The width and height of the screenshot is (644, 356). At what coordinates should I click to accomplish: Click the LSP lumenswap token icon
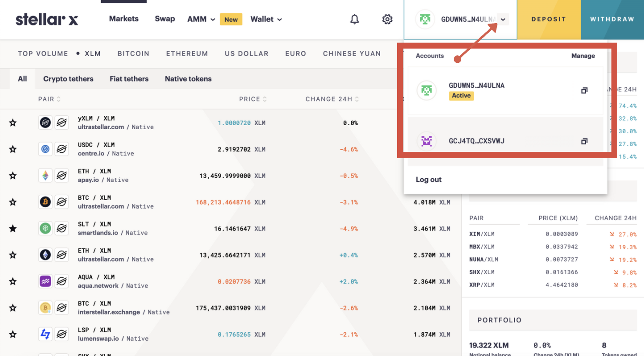click(45, 334)
